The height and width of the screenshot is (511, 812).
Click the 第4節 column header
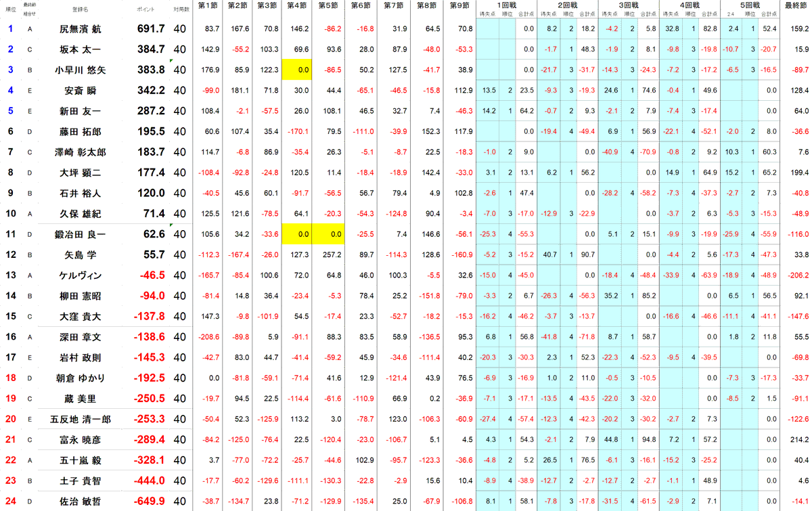click(x=298, y=5)
